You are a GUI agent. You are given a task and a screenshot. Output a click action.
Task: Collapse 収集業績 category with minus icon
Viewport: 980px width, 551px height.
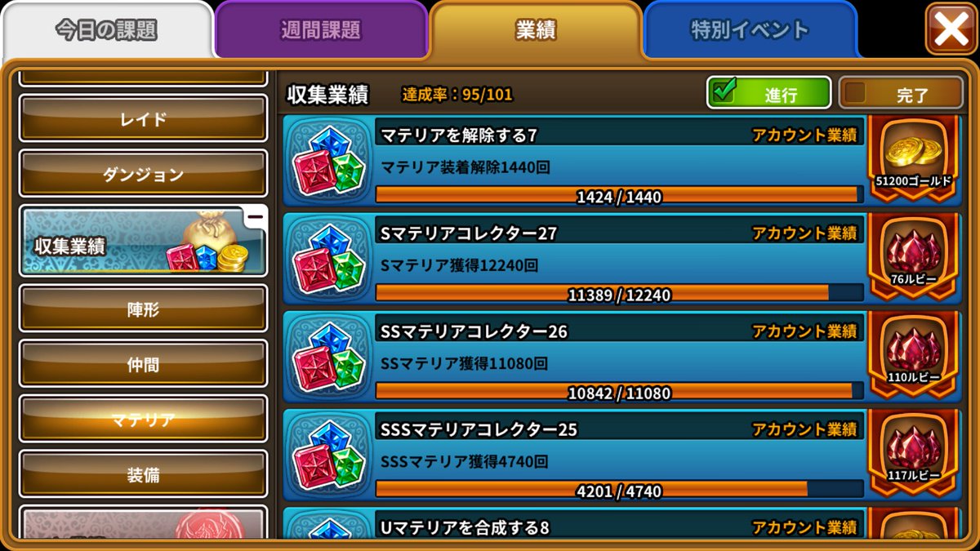point(255,217)
